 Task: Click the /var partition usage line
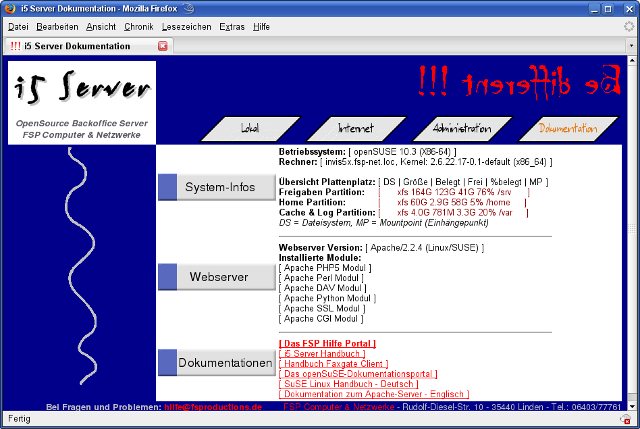tap(454, 213)
